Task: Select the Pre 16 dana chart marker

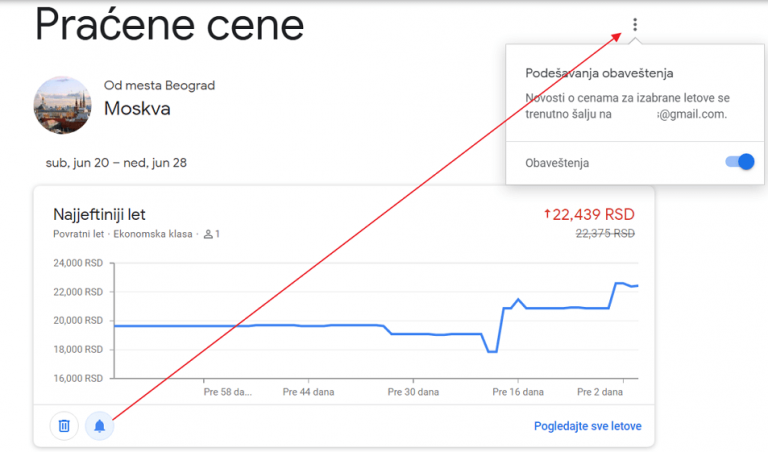Action: pyautogui.click(x=518, y=392)
